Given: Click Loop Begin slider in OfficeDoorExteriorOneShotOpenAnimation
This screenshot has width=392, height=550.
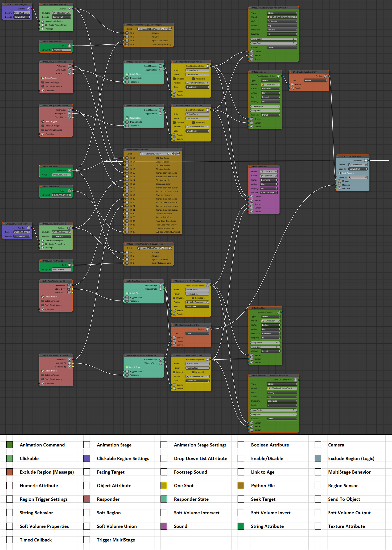Looking at the screenshot, I should point(274,39).
